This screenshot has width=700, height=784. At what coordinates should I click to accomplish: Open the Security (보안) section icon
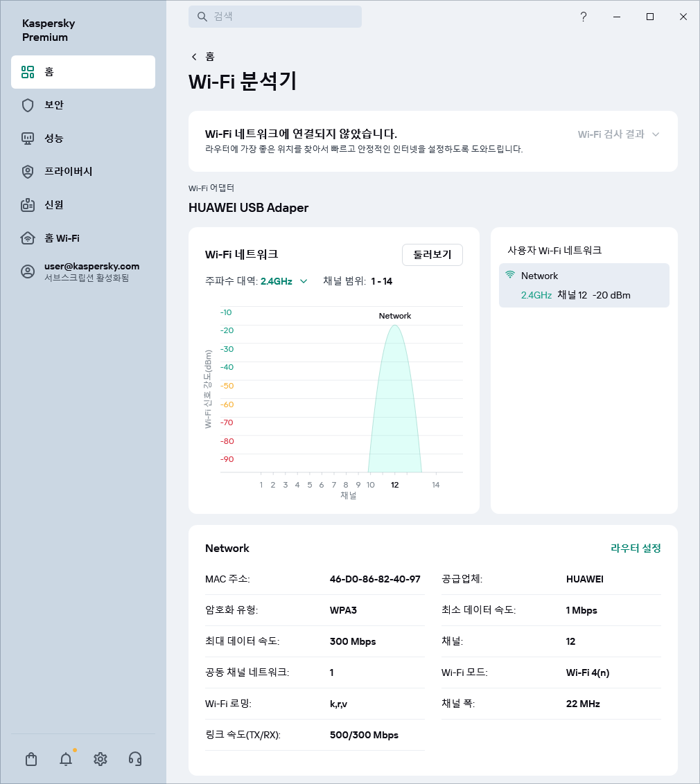[26, 105]
